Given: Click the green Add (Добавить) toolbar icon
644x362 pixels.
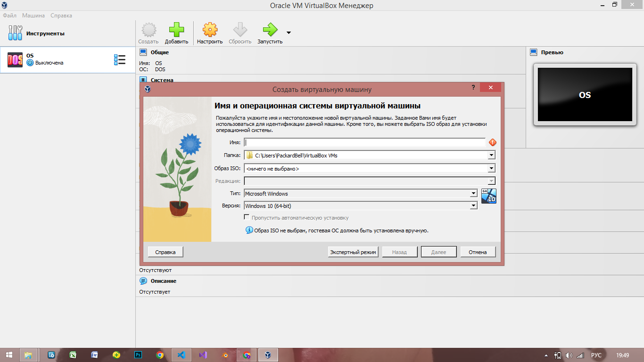Looking at the screenshot, I should click(176, 30).
